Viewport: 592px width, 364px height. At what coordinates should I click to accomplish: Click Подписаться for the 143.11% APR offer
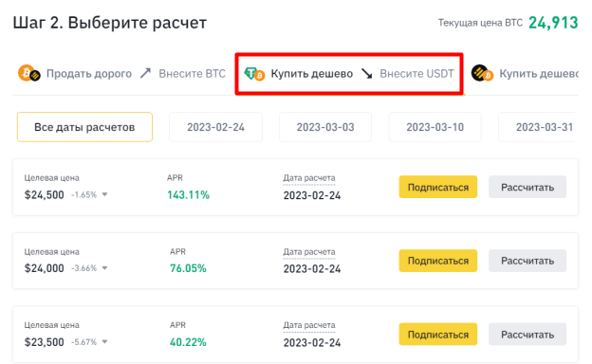point(438,187)
